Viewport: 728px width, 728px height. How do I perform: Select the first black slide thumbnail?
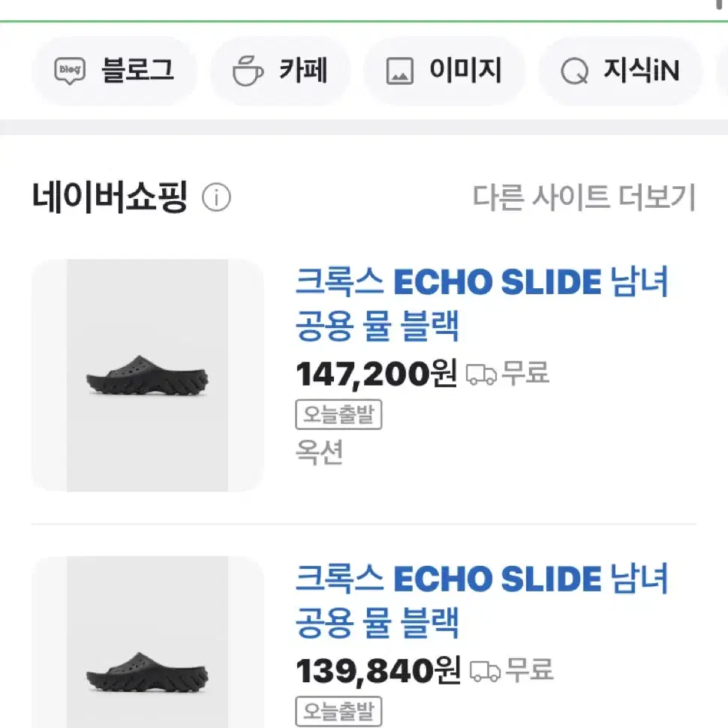pyautogui.click(x=148, y=375)
